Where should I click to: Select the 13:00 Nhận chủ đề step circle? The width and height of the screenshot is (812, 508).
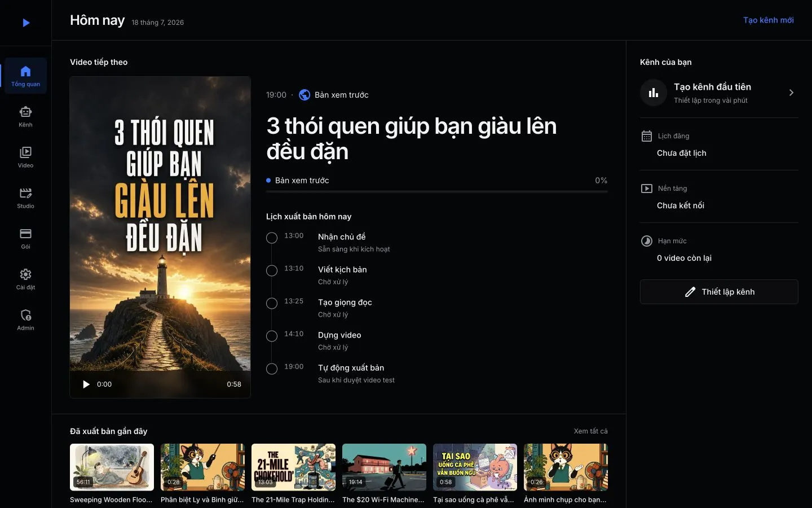click(x=272, y=238)
